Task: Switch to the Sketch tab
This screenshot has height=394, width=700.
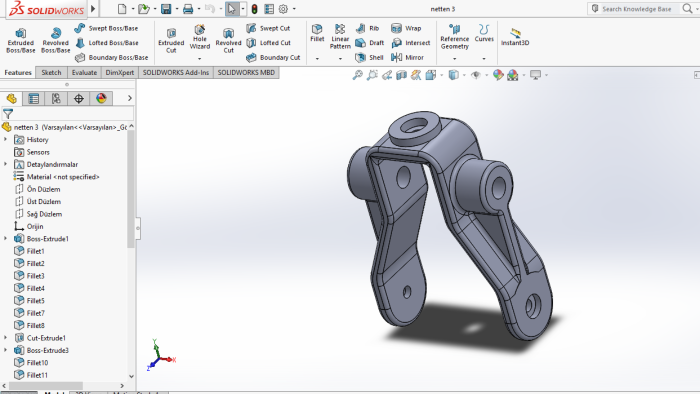Action: tap(51, 72)
